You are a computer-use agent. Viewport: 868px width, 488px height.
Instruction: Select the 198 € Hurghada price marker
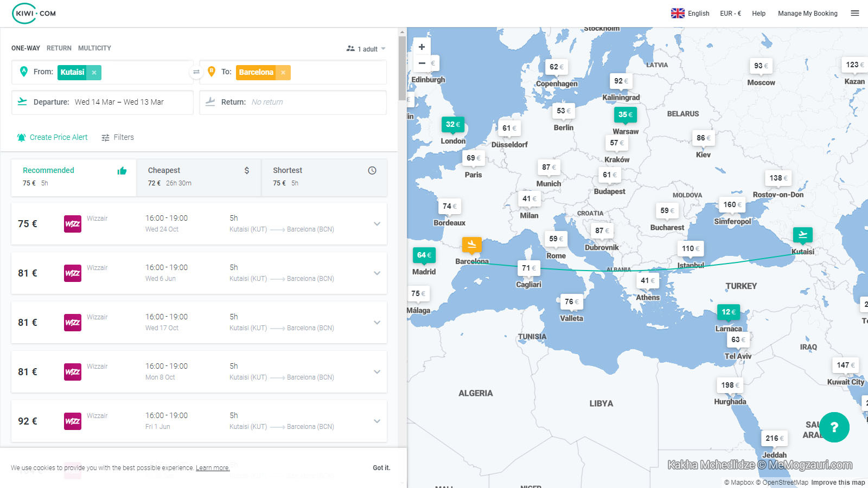pos(730,386)
